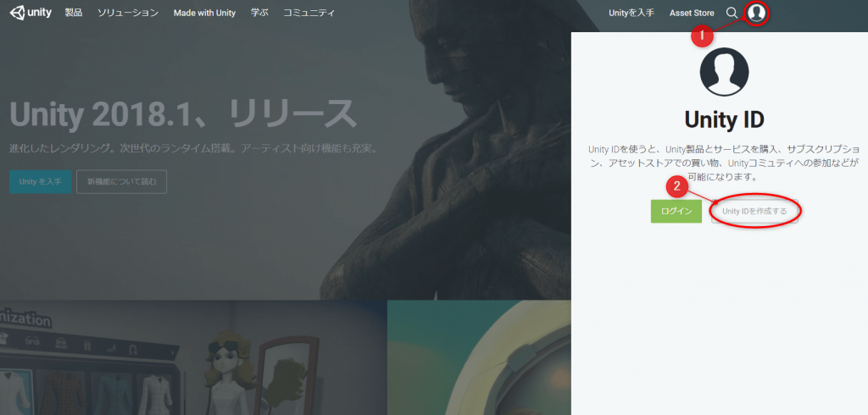Click the user account icon in top navigation
Viewport: 868px width, 415px height.
(757, 13)
